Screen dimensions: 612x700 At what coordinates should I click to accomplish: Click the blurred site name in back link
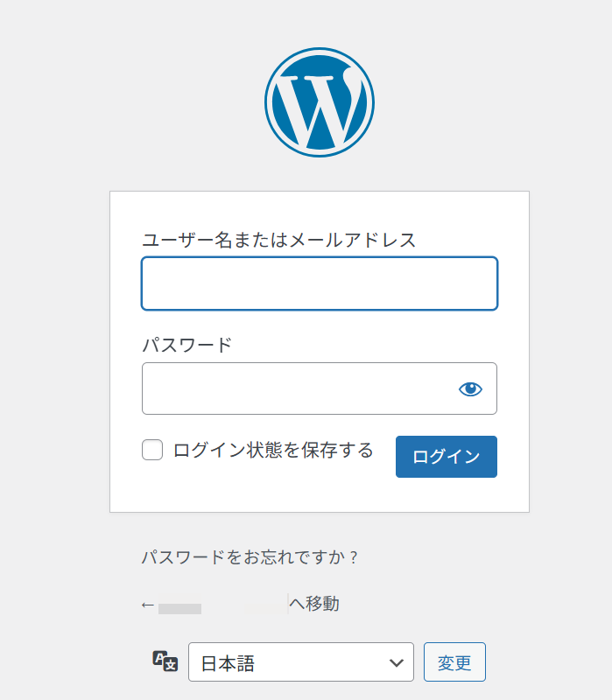coord(222,605)
